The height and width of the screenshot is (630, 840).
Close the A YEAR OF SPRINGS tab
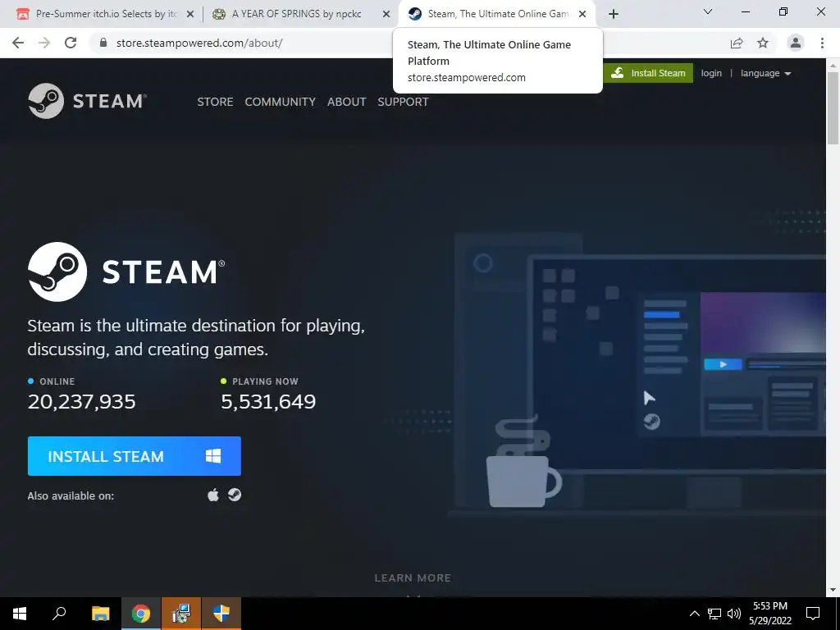(386, 15)
